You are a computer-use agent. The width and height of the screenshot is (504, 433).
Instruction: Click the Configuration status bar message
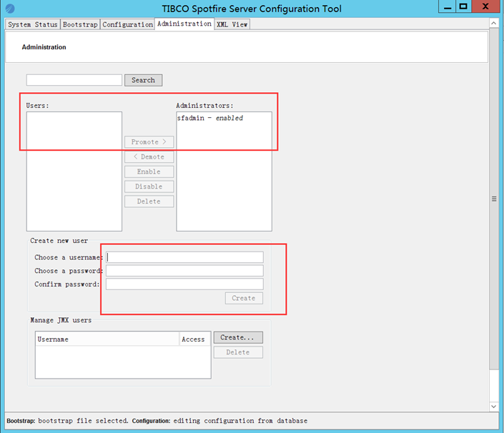[219, 421]
